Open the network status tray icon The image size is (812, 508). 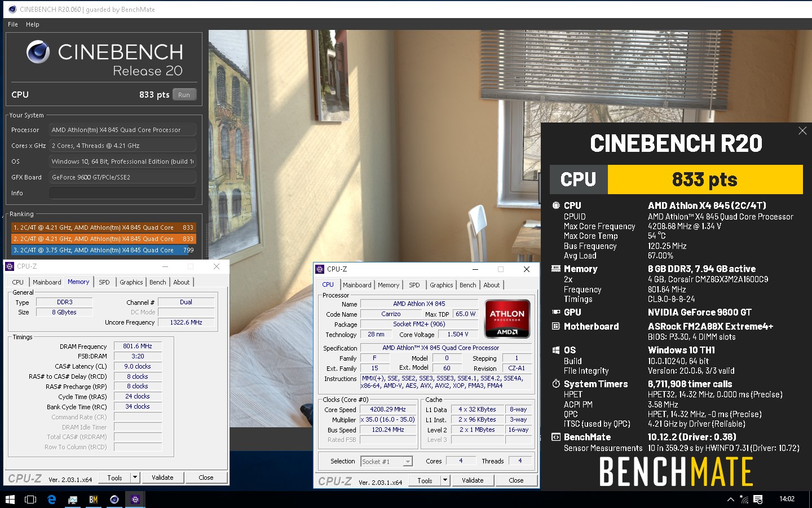tap(744, 499)
